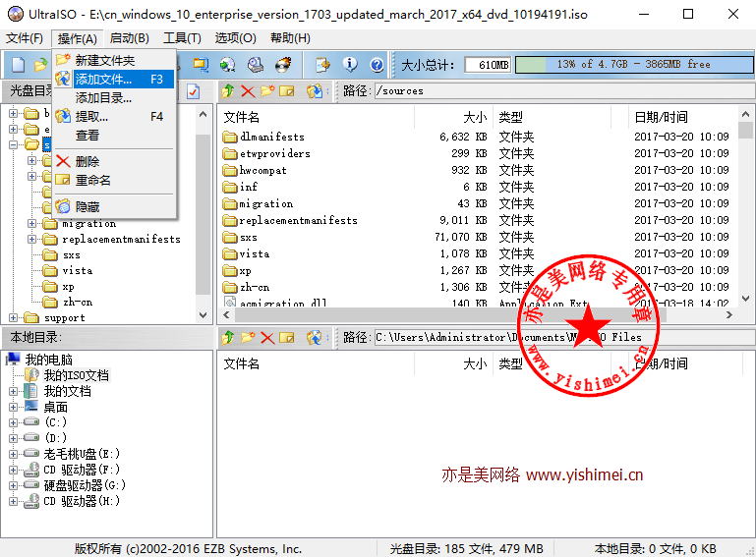756x557 pixels.
Task: Select the vista folder in disc tree
Action: click(x=78, y=271)
